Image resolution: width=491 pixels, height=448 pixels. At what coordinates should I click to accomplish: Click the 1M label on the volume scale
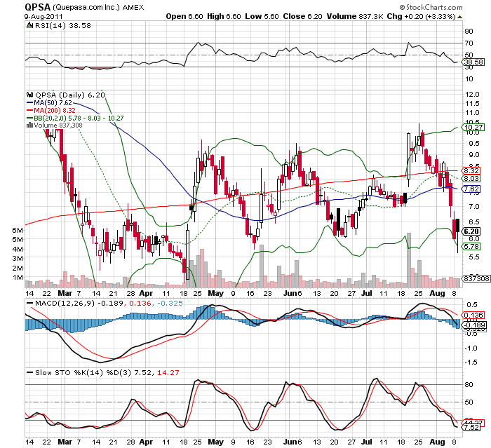click(18, 278)
